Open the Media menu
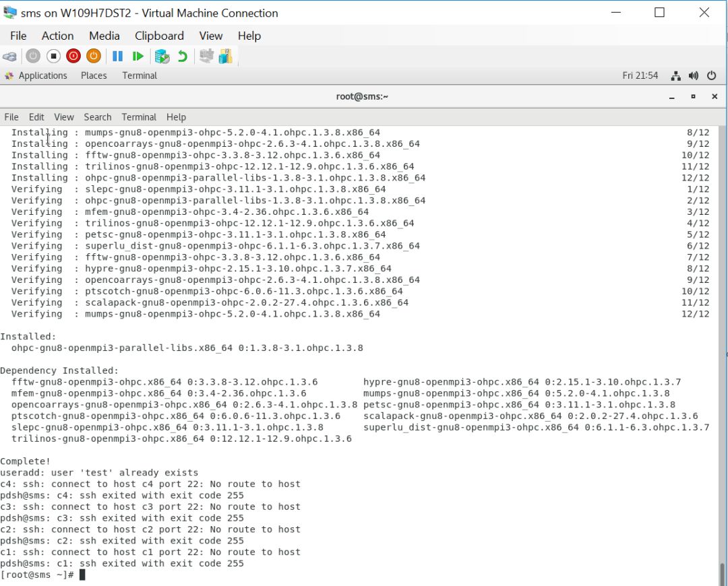The image size is (728, 586). click(104, 36)
